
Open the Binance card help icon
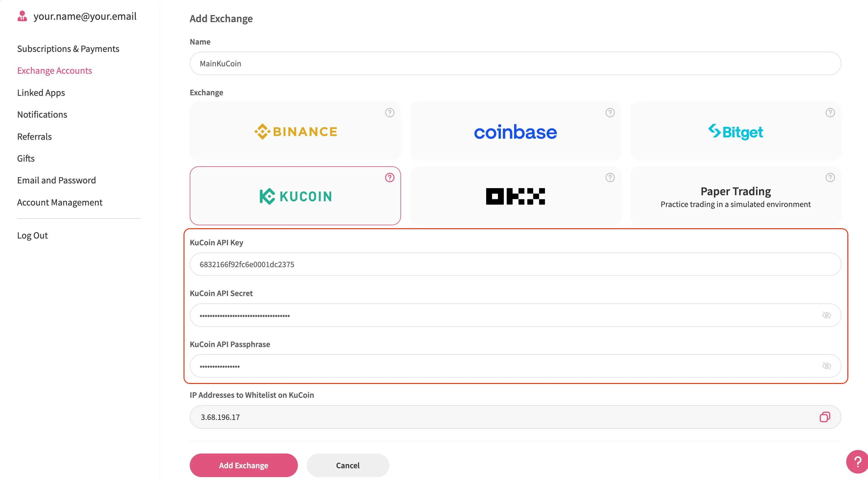coord(390,113)
